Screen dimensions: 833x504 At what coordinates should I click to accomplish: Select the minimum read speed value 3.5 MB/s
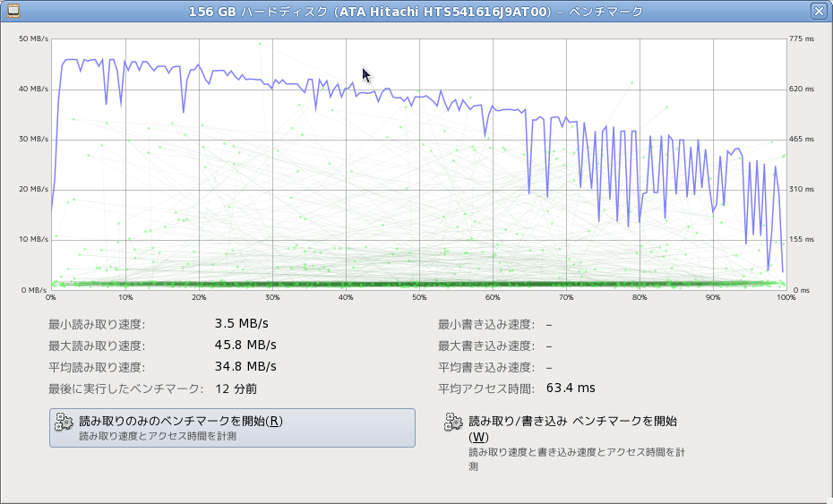(x=241, y=323)
